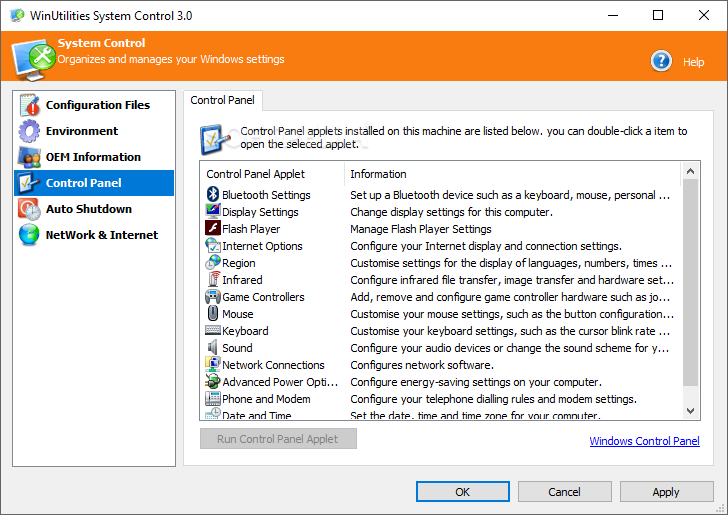
Task: Click Run Control Panel Applet button
Action: 278,439
